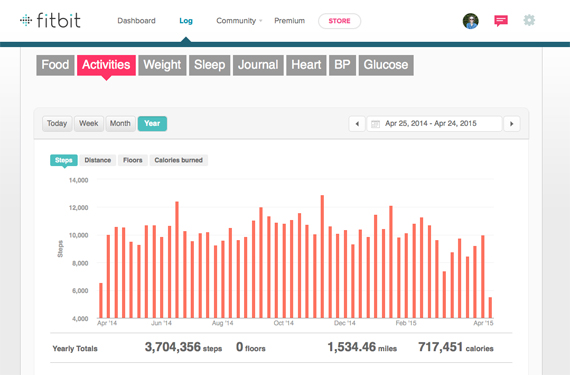Select the Log nav item

[x=186, y=21]
